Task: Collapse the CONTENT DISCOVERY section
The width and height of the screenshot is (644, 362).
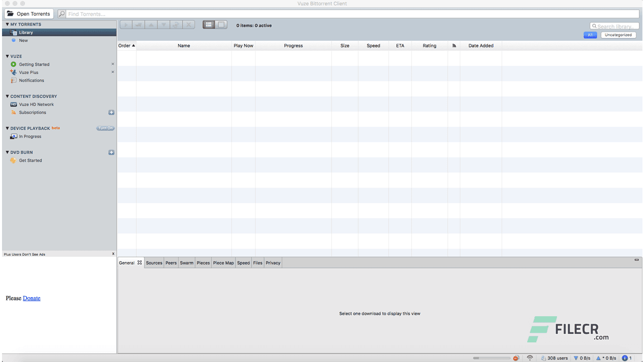Action: tap(7, 96)
